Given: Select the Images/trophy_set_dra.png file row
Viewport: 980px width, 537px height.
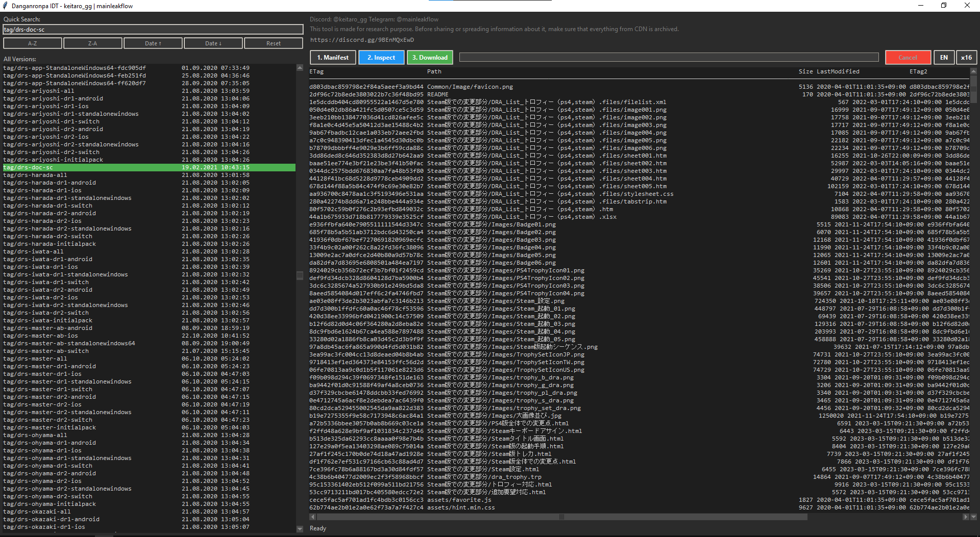Looking at the screenshot, I should point(639,408).
